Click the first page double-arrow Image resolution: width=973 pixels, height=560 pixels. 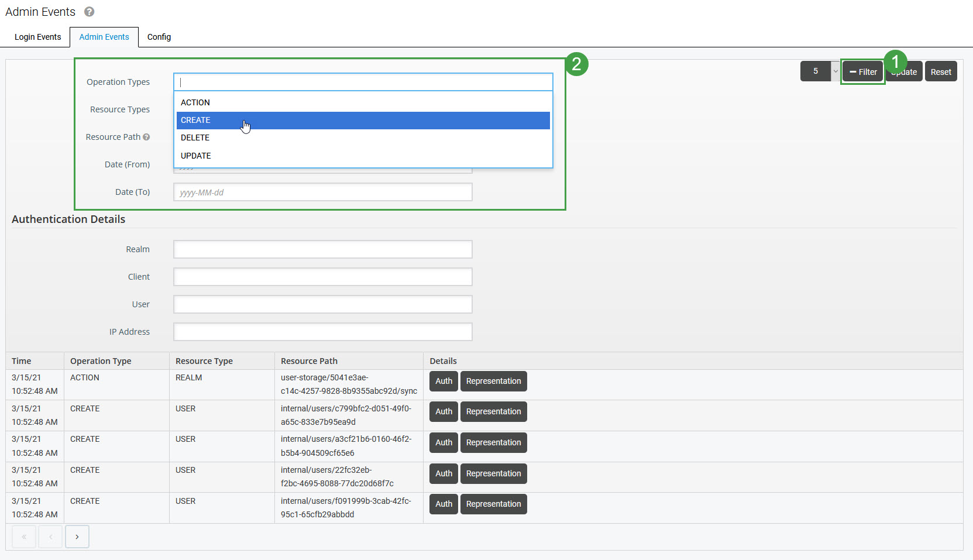[25, 537]
